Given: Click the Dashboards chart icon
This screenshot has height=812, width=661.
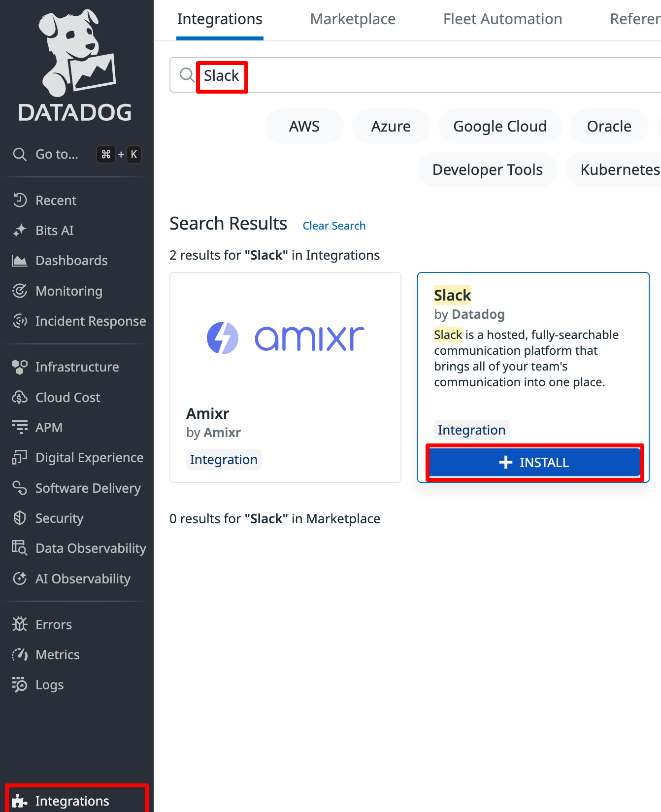Looking at the screenshot, I should tap(20, 261).
